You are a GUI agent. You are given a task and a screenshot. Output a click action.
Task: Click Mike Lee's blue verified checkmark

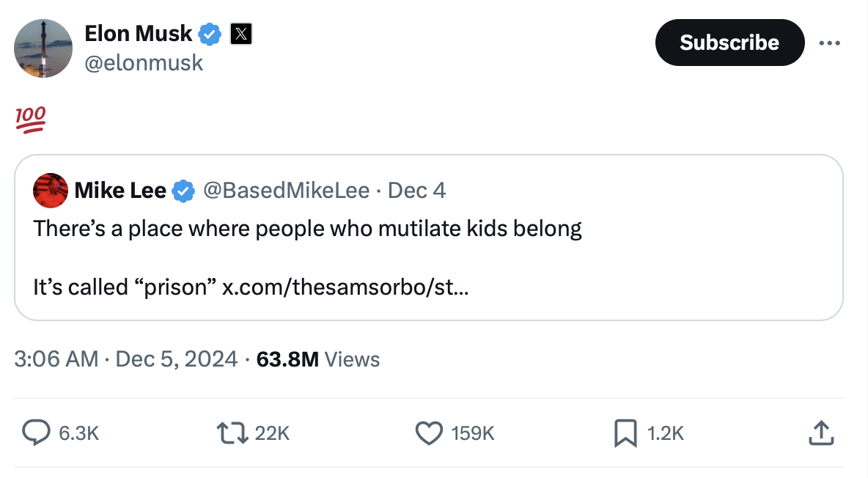click(183, 191)
